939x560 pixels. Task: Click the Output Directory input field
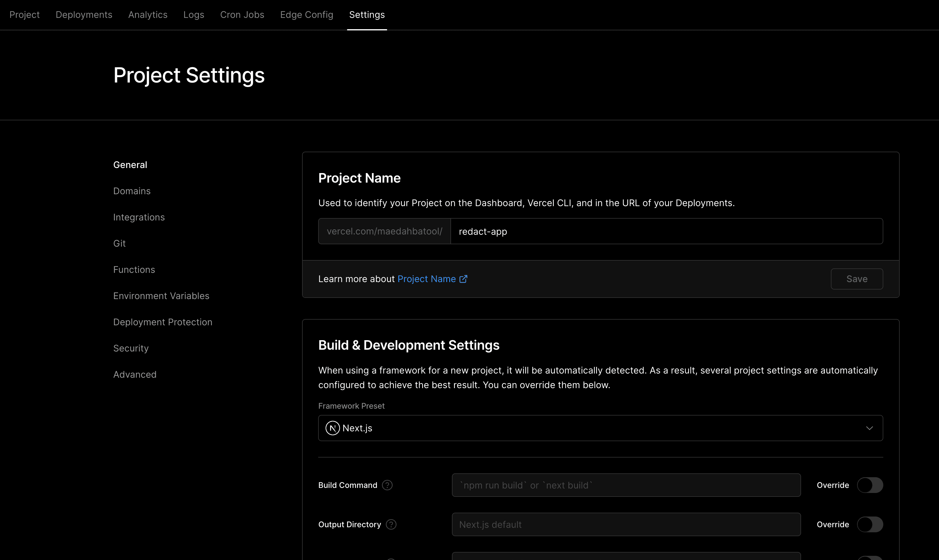click(x=626, y=525)
